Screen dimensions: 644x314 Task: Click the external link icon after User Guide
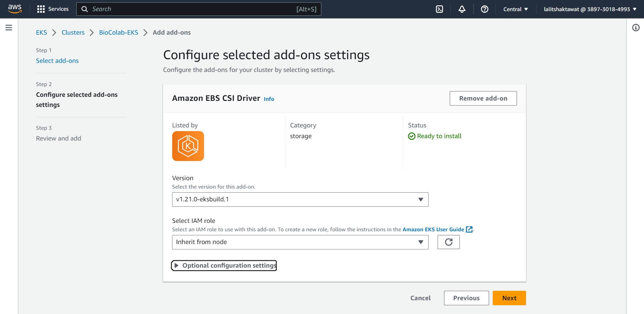[x=469, y=229]
